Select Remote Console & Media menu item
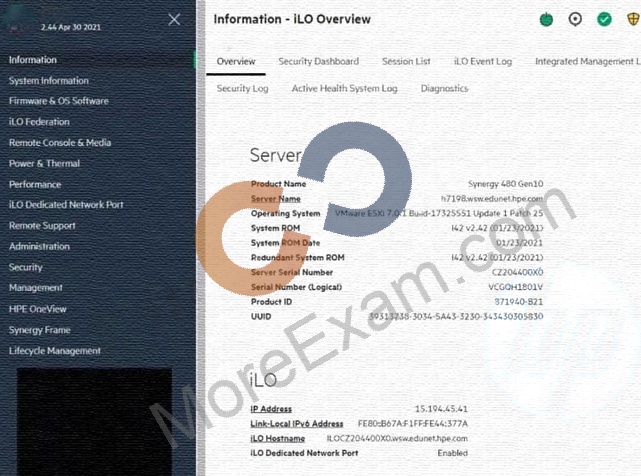 point(60,143)
